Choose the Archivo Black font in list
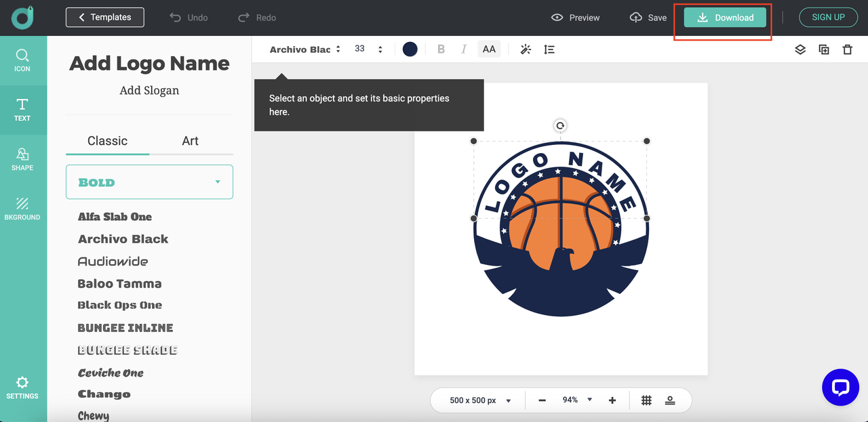 pyautogui.click(x=123, y=239)
